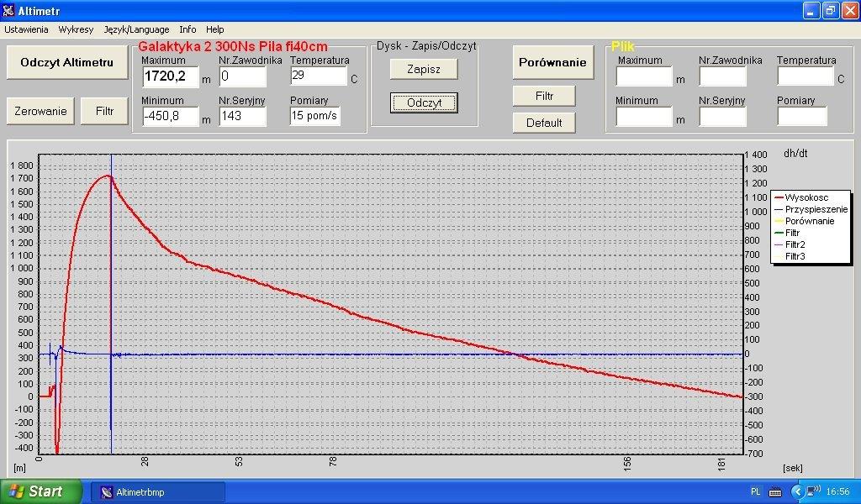This screenshot has width=861, height=504.
Task: Click the PL language indicator on the taskbar
Action: [755, 491]
